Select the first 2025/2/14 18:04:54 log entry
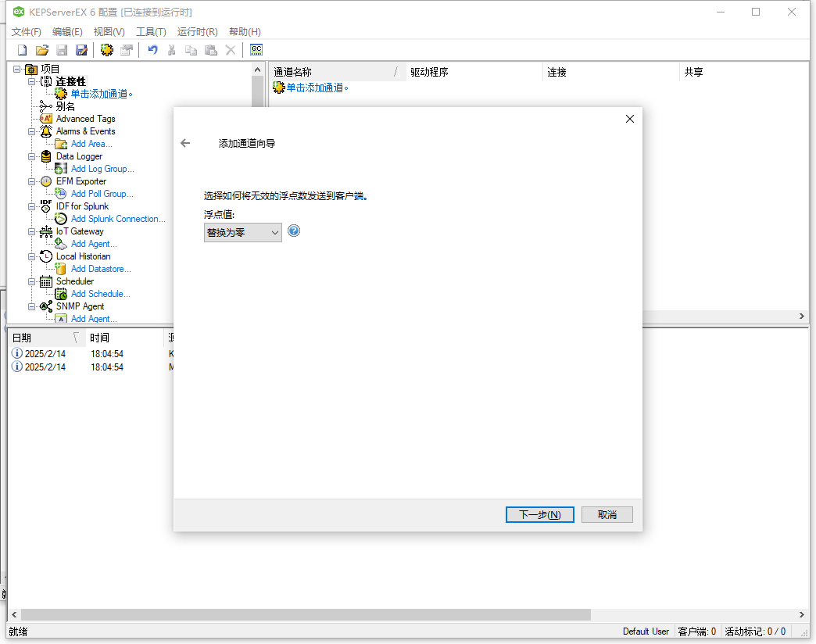The width and height of the screenshot is (816, 644). [92, 354]
